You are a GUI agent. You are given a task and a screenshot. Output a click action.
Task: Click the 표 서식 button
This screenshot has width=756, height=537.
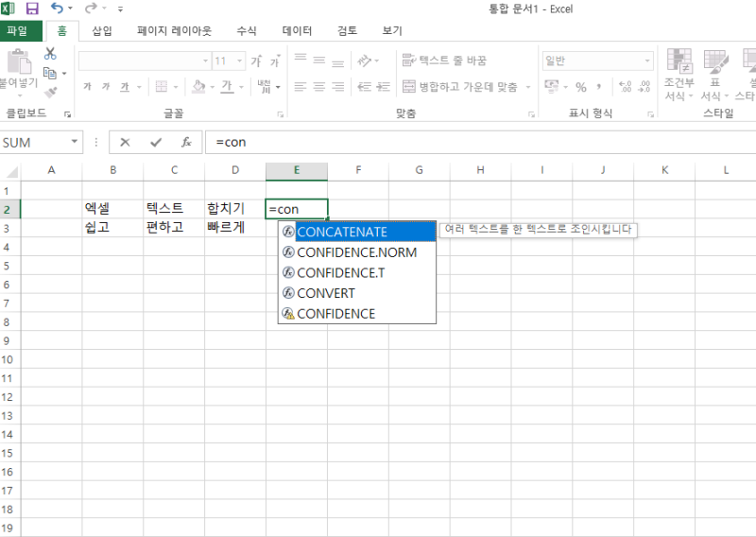(714, 75)
